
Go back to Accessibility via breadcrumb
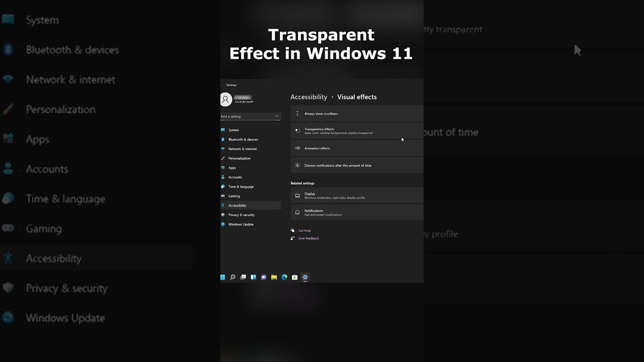click(x=309, y=97)
